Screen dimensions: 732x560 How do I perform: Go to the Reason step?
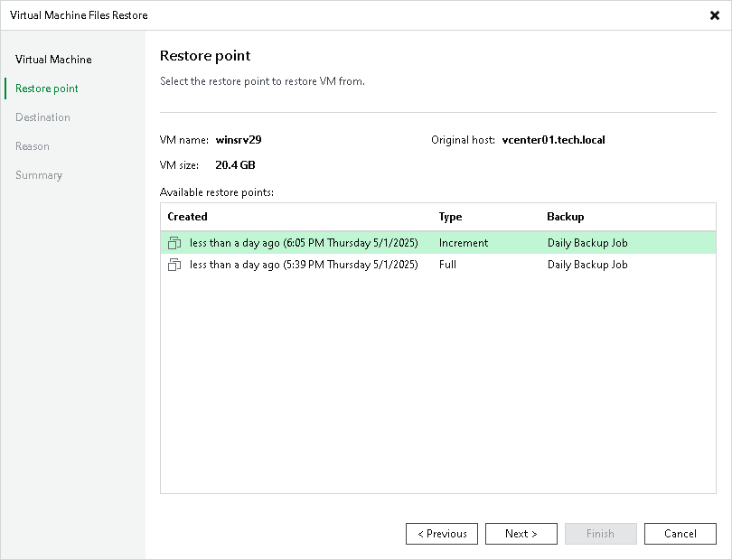pos(33,145)
